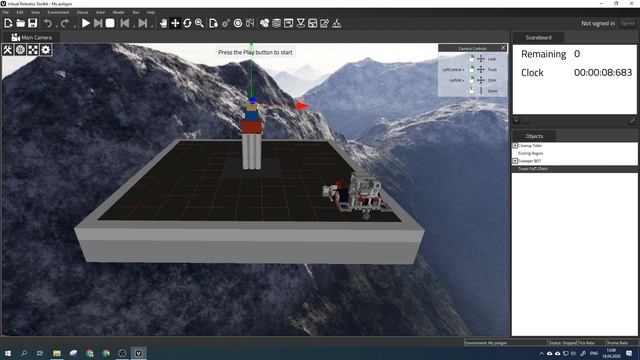Screen dimensions: 640x360
Task: Click the circular target toolbar icon
Action: point(238,23)
